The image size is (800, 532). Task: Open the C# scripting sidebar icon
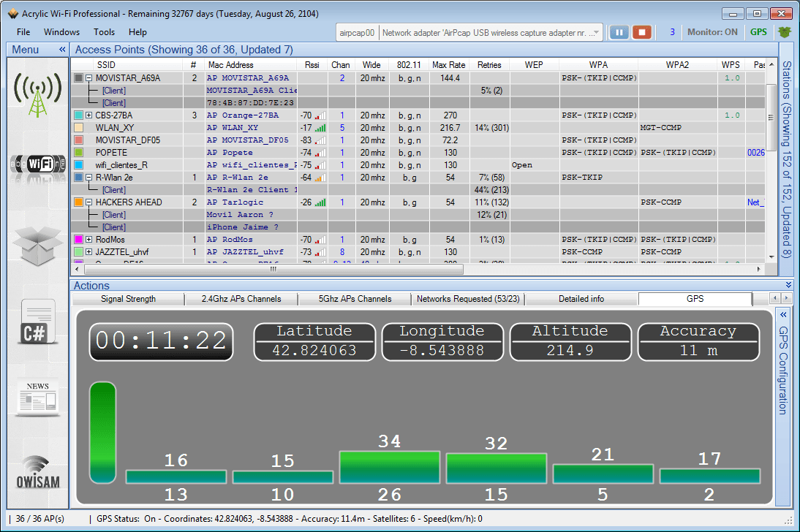tap(38, 322)
